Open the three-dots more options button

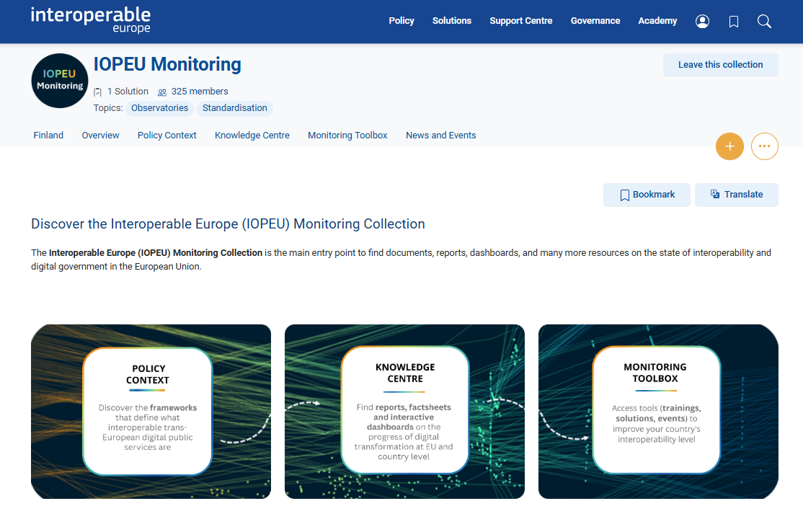[x=764, y=146]
